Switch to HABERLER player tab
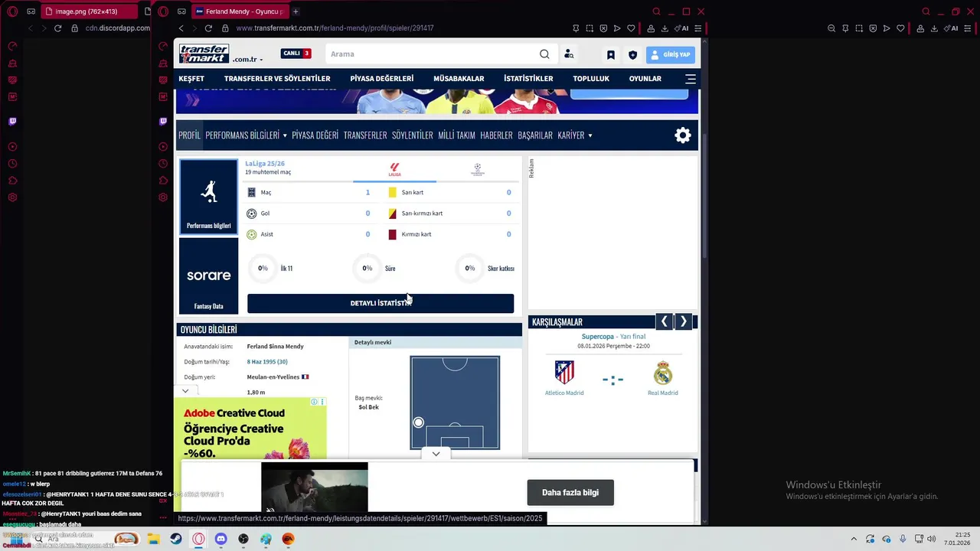The height and width of the screenshot is (551, 980). (x=496, y=135)
